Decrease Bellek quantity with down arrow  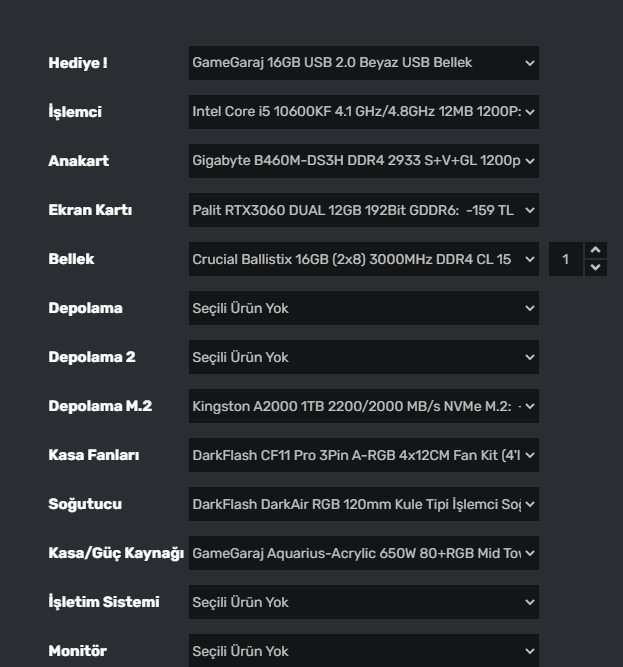(595, 268)
